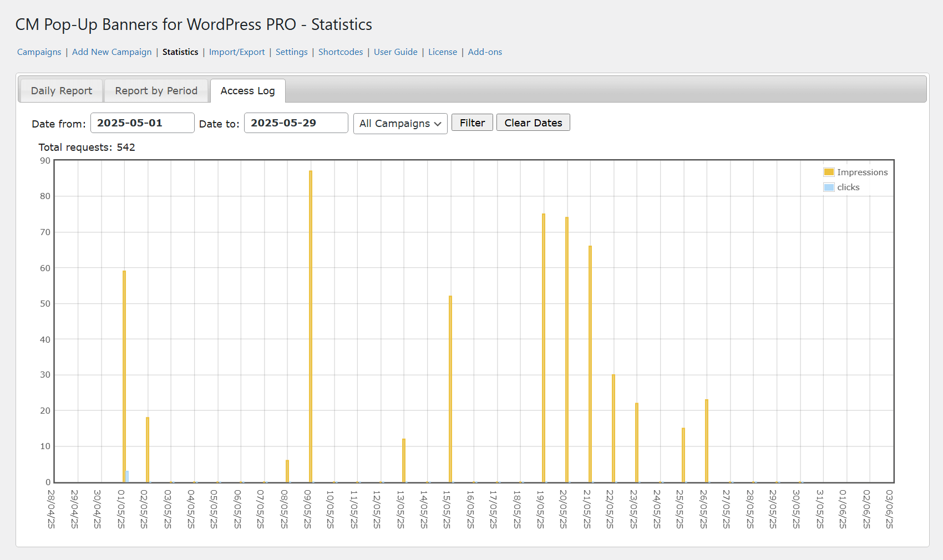The width and height of the screenshot is (943, 560).
Task: Open the License page link
Action: [442, 52]
